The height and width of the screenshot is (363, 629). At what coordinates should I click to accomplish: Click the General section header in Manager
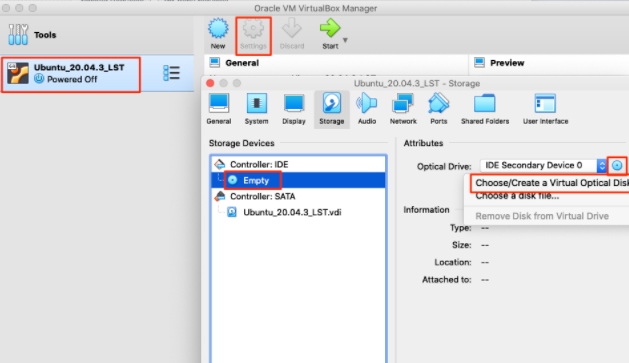[242, 63]
